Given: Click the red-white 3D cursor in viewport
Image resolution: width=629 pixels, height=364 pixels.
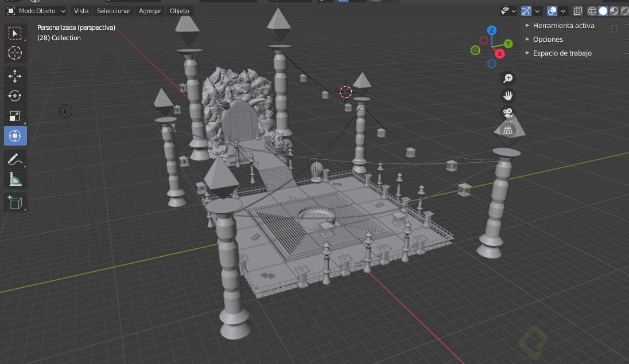Looking at the screenshot, I should (x=346, y=92).
